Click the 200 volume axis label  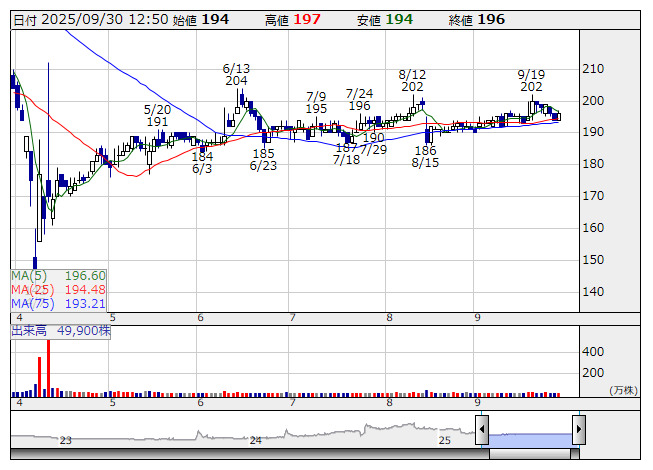(x=593, y=373)
